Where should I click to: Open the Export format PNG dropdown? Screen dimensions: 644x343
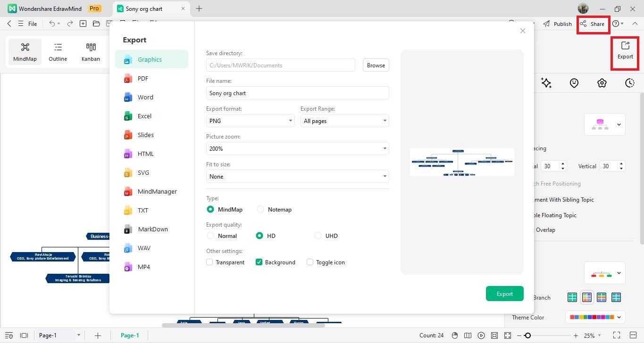251,121
